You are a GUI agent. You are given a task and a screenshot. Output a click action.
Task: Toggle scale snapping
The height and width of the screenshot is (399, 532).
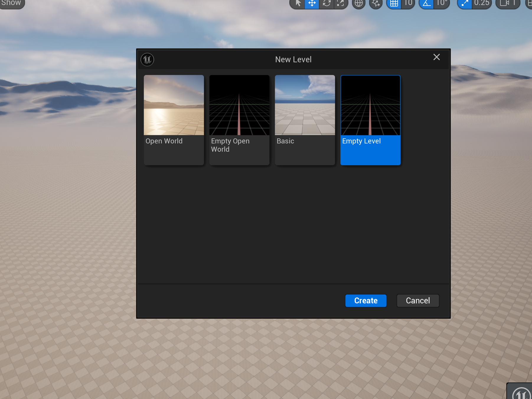click(464, 3)
